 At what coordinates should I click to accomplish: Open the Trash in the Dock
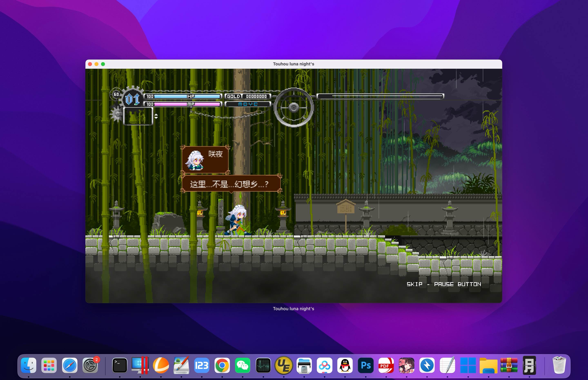tap(559, 365)
